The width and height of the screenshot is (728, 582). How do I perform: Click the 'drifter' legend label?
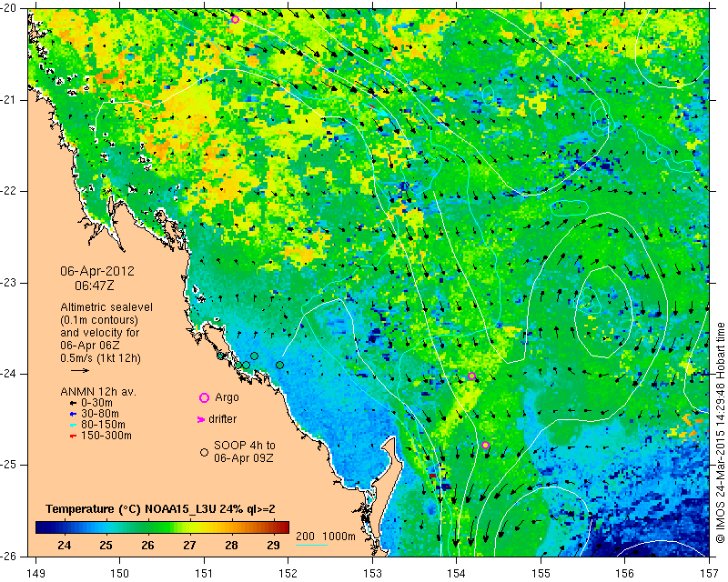tap(222, 419)
